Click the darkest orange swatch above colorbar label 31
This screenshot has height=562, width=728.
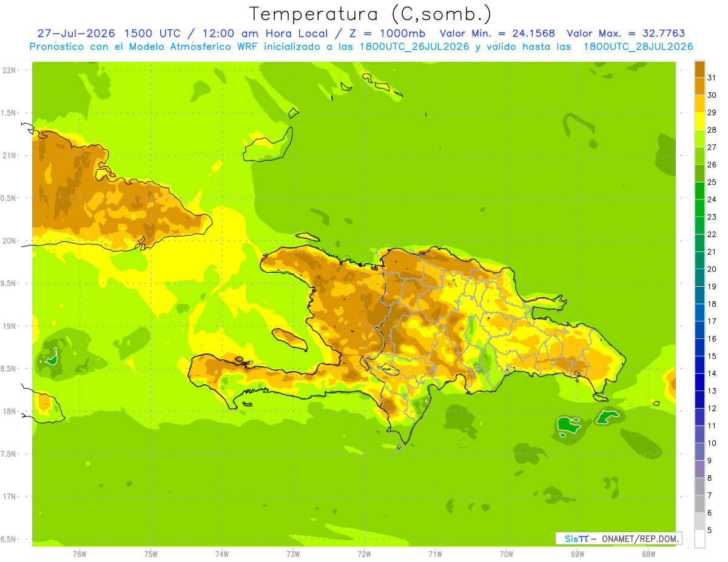[x=699, y=69]
